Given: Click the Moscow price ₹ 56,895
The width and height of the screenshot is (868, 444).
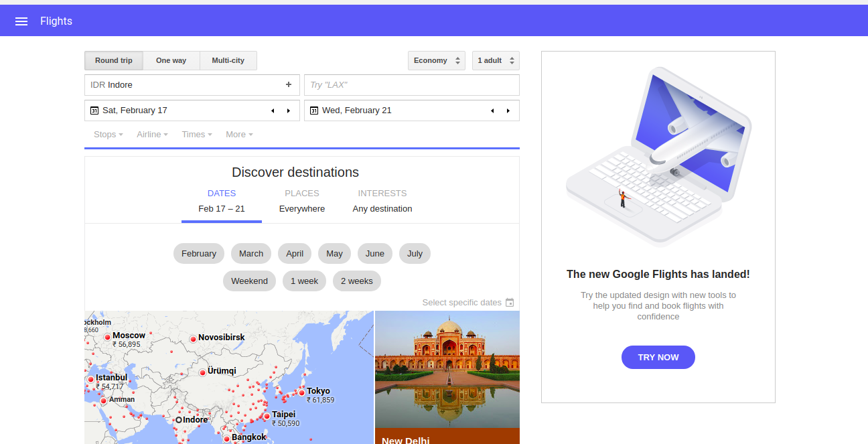Looking at the screenshot, I should 127,344.
